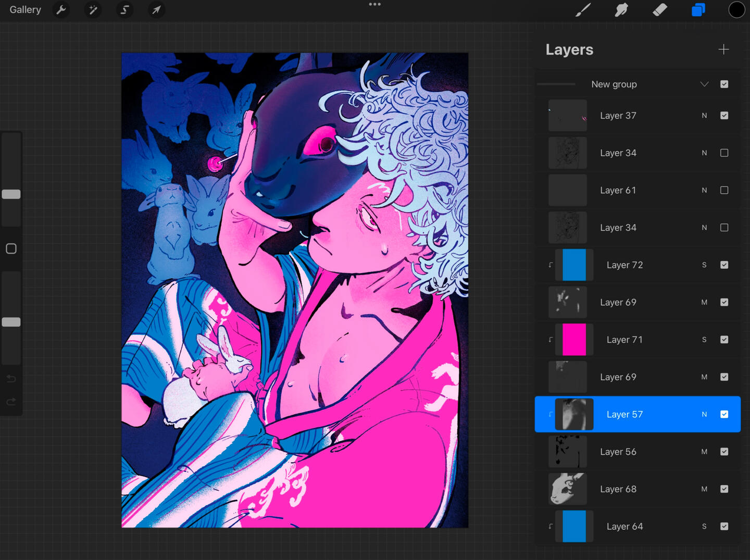Click the square modify button in sidebar
This screenshot has height=560, width=750.
11,249
